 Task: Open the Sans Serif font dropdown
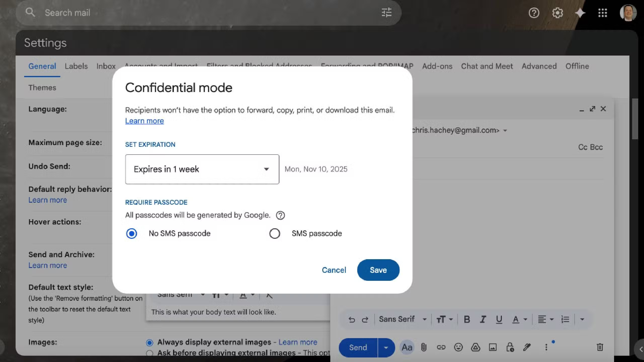[x=403, y=319]
